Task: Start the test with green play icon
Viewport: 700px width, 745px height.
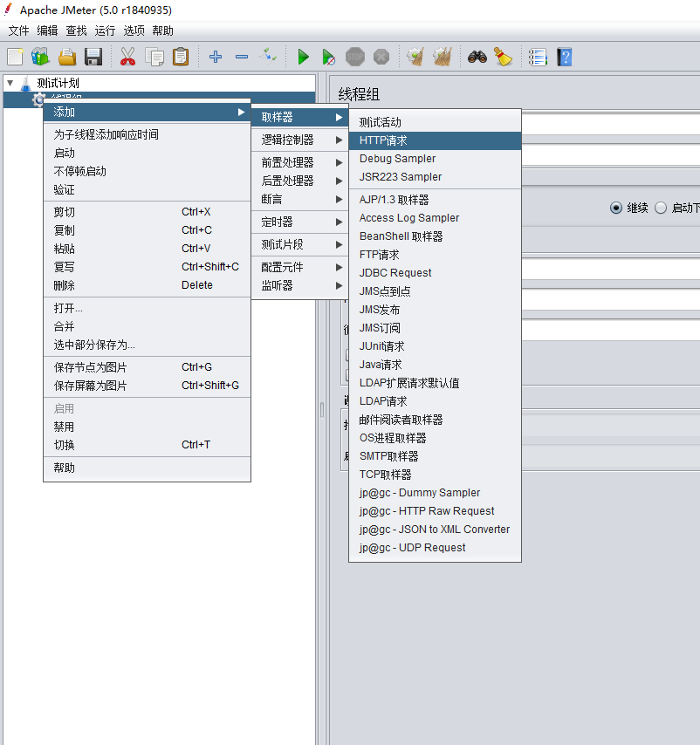Action: [x=303, y=57]
